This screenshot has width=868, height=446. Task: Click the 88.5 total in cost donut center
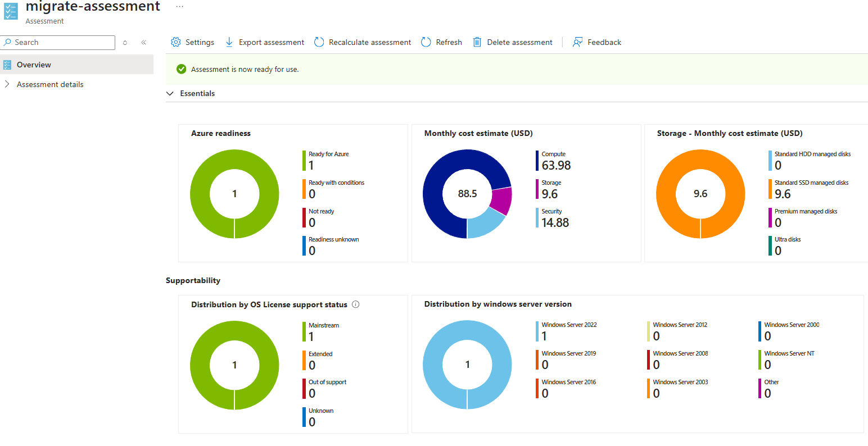tap(467, 194)
